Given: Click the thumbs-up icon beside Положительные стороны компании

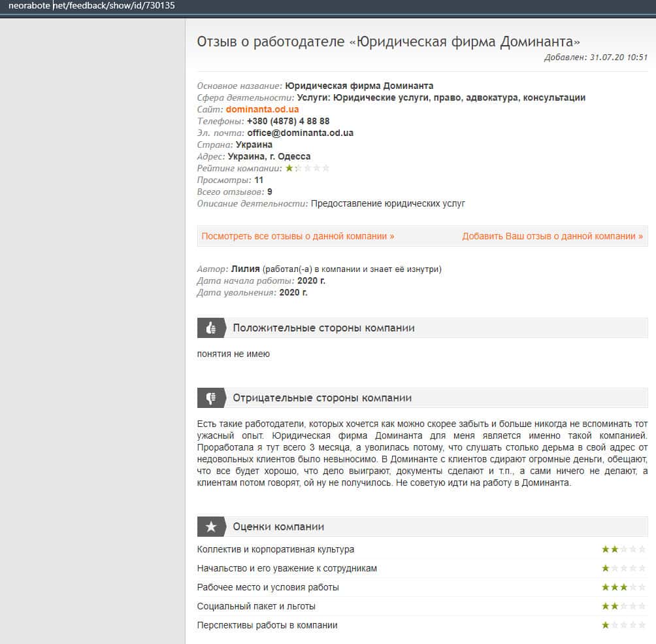Looking at the screenshot, I should click(x=211, y=328).
